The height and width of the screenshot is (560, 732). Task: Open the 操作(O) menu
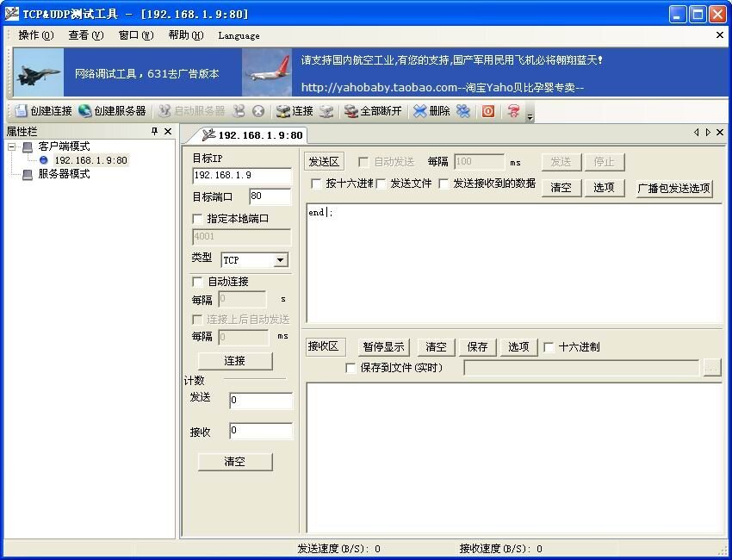[36, 35]
